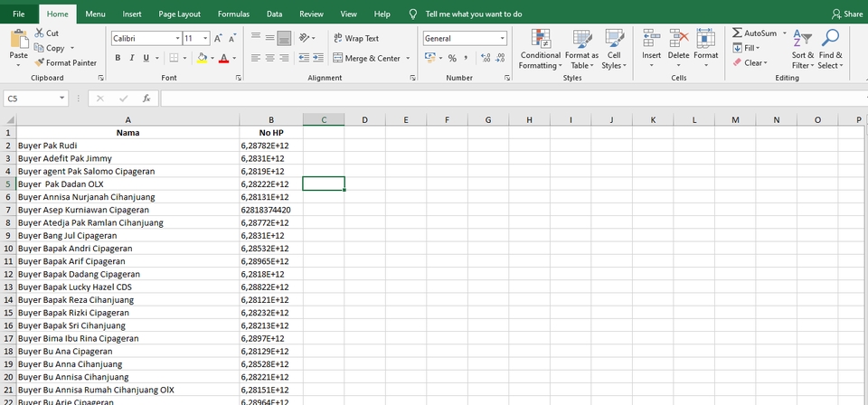Switch to the Review tab
Screen dimensions: 868x405
coord(311,14)
